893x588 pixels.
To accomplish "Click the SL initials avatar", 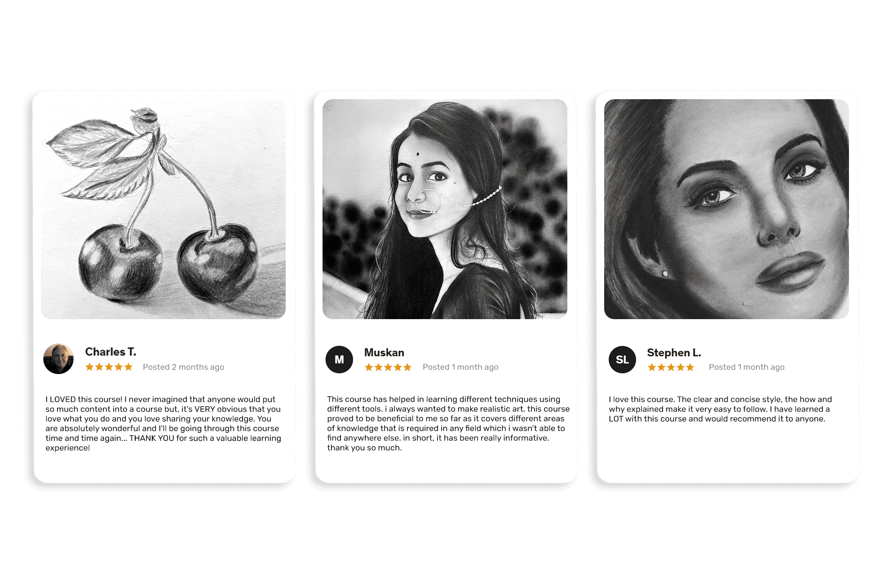I will coord(622,360).
